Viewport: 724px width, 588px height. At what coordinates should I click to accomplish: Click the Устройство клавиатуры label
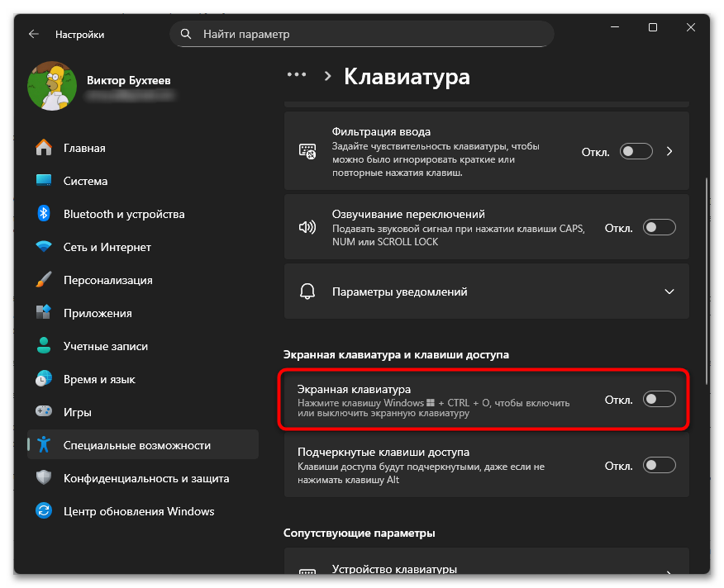(x=394, y=569)
